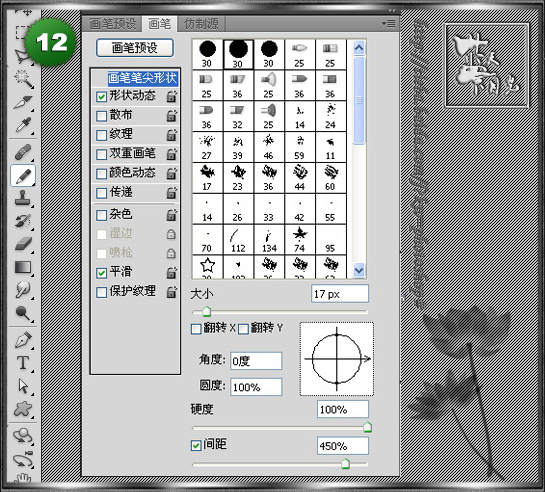Toggle the lock icon for 纹理
Image resolution: width=545 pixels, height=492 pixels.
172,135
